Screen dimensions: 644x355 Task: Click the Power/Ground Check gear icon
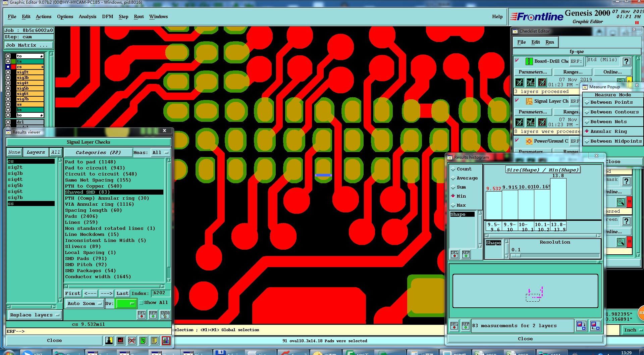pos(529,141)
